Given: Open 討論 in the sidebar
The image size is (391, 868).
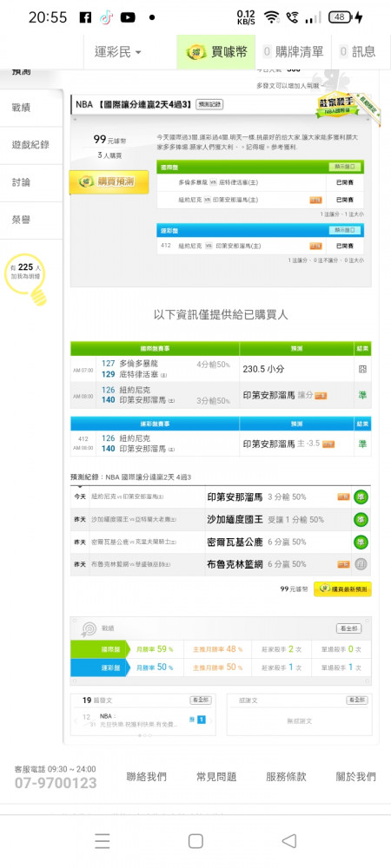Looking at the screenshot, I should 22,182.
